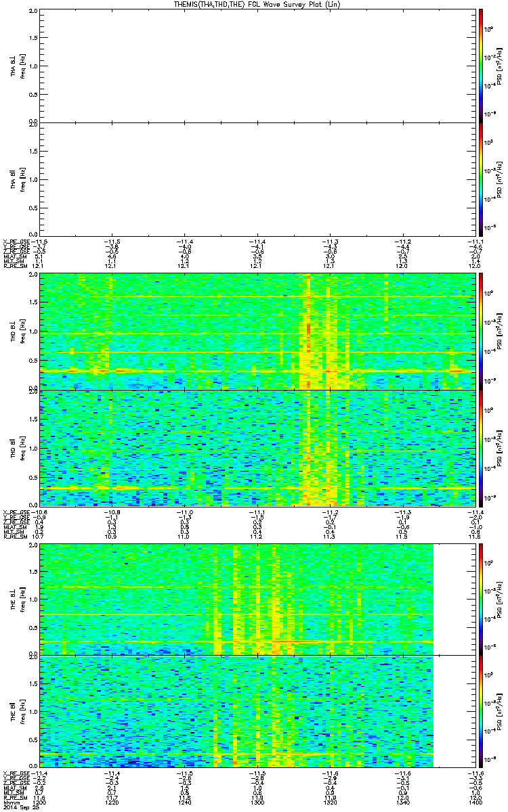
Task: Click the THE BL spectrogram panel
Action: point(257,599)
